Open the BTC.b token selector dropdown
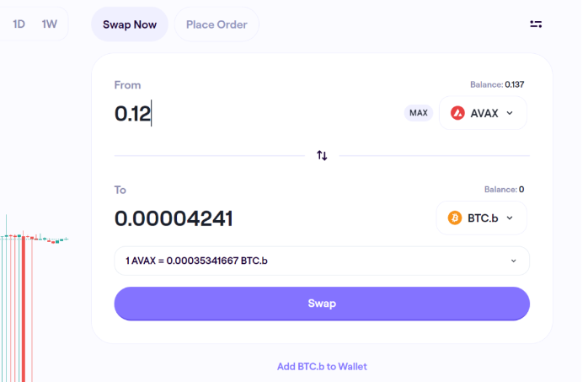This screenshot has height=382, width=588. pos(482,218)
